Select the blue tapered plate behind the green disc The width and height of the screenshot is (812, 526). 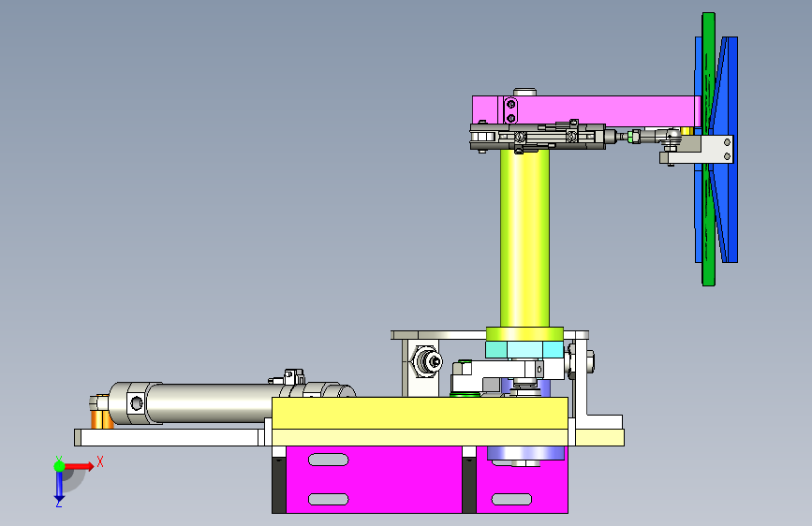pyautogui.click(x=727, y=149)
